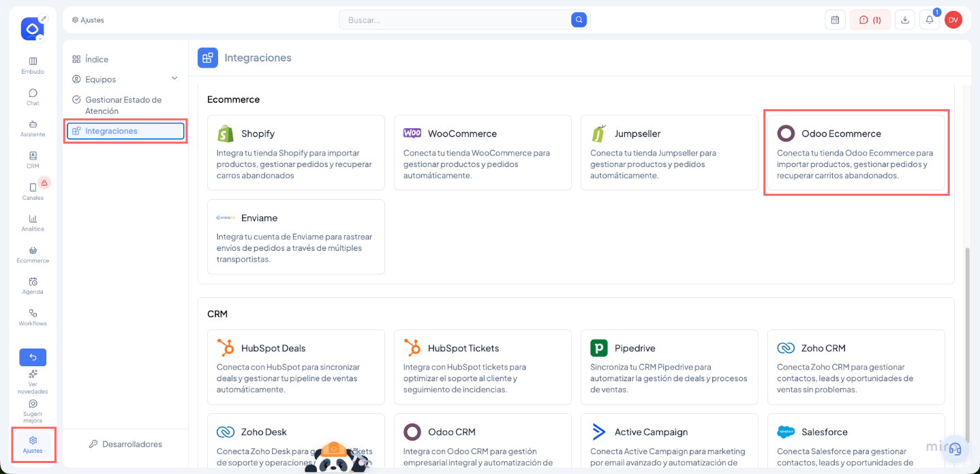The image size is (980, 474).
Task: Open the Workflows sidebar icon
Action: click(33, 314)
